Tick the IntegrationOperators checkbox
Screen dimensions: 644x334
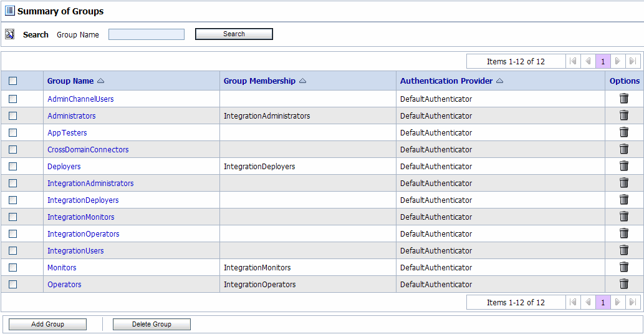pyautogui.click(x=12, y=233)
